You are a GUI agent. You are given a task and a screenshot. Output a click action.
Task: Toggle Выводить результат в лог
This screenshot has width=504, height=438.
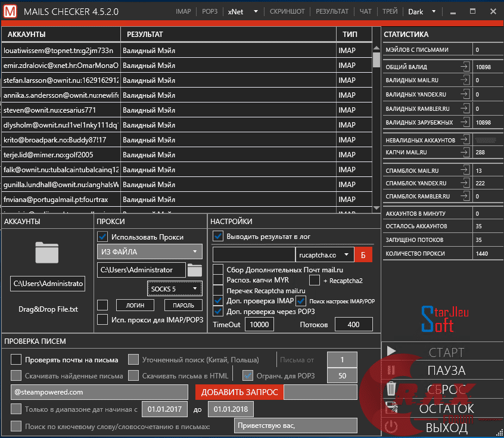coord(217,236)
